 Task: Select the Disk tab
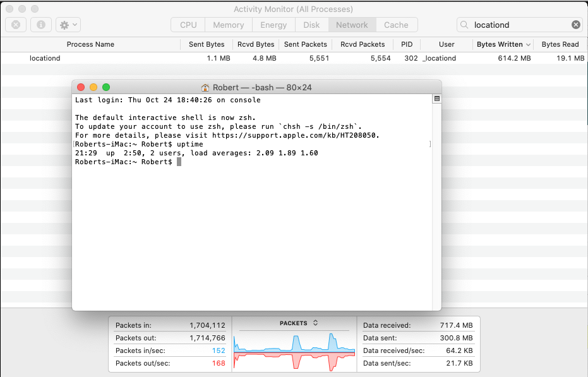pos(311,25)
